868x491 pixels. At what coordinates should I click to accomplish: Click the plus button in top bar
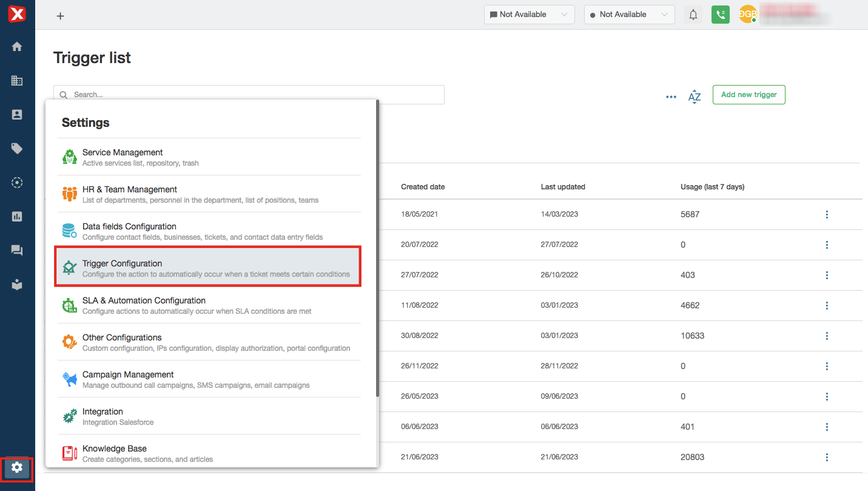tap(60, 16)
